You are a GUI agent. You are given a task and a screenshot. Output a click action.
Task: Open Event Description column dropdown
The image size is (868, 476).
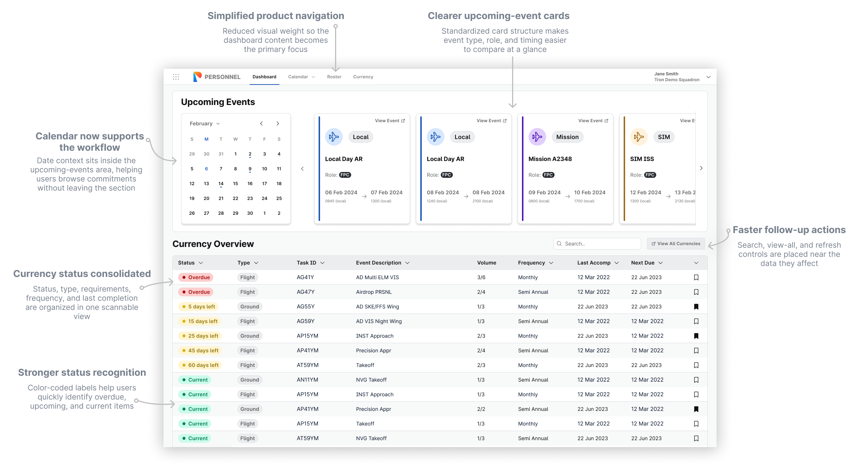pyautogui.click(x=407, y=263)
